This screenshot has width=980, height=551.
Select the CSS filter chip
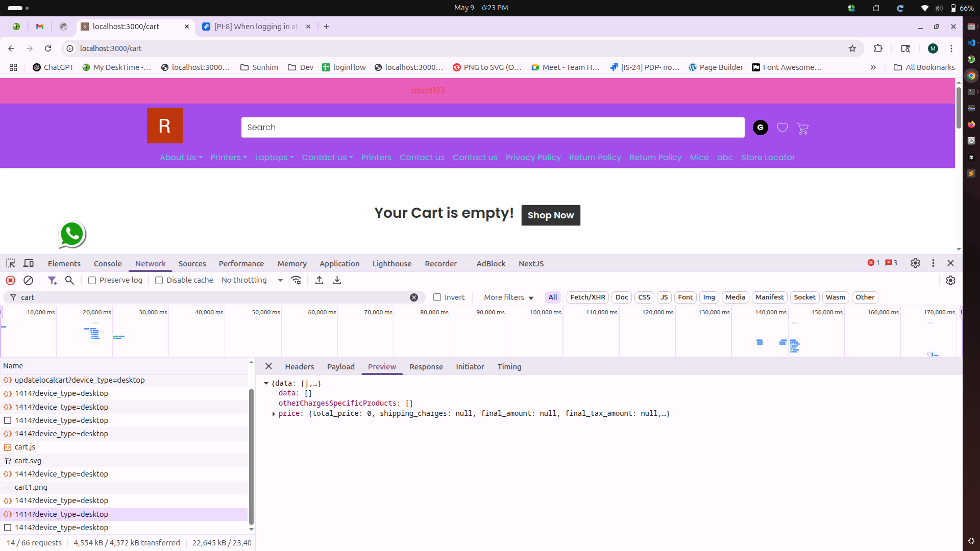coord(644,297)
